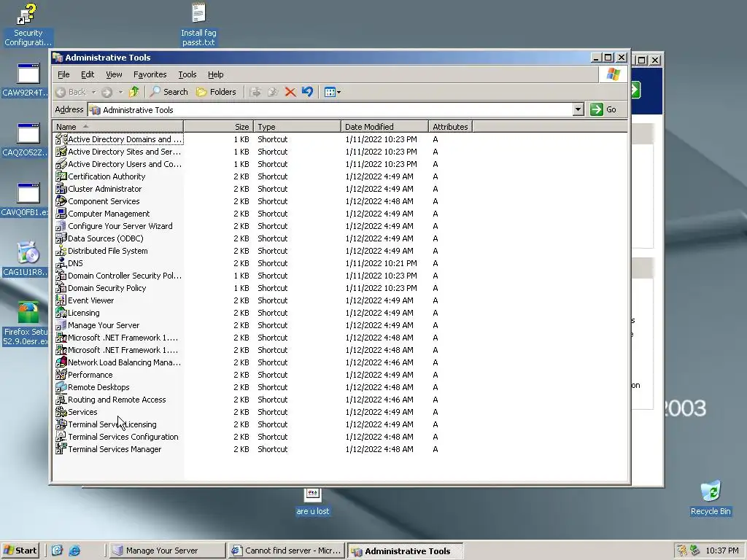The width and height of the screenshot is (747, 560).
Task: Click inside the Address input field
Action: tap(330, 109)
